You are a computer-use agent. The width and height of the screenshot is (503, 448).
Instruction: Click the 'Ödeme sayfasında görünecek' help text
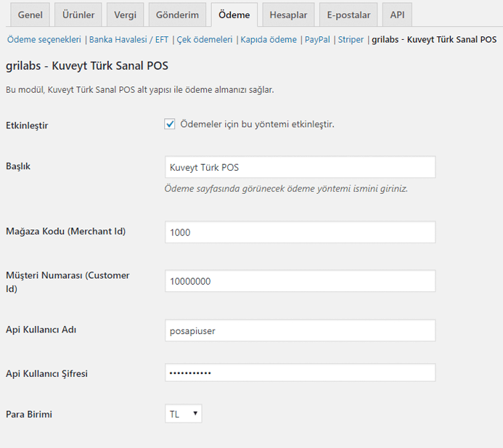point(286,188)
